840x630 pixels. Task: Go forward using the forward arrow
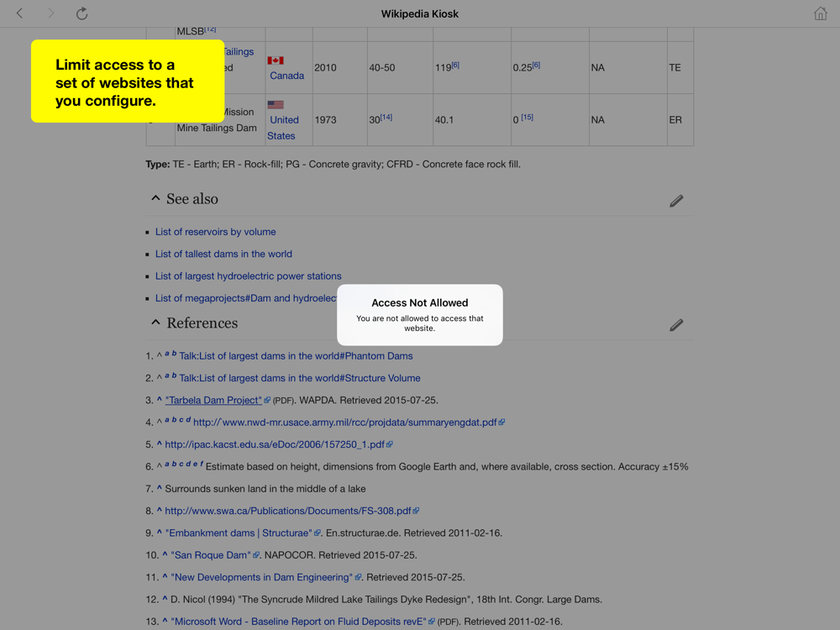click(51, 13)
